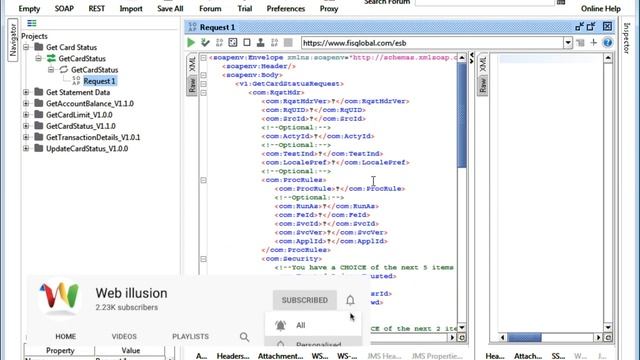
Task: Switch request editor to the XML tab
Action: tap(192, 64)
